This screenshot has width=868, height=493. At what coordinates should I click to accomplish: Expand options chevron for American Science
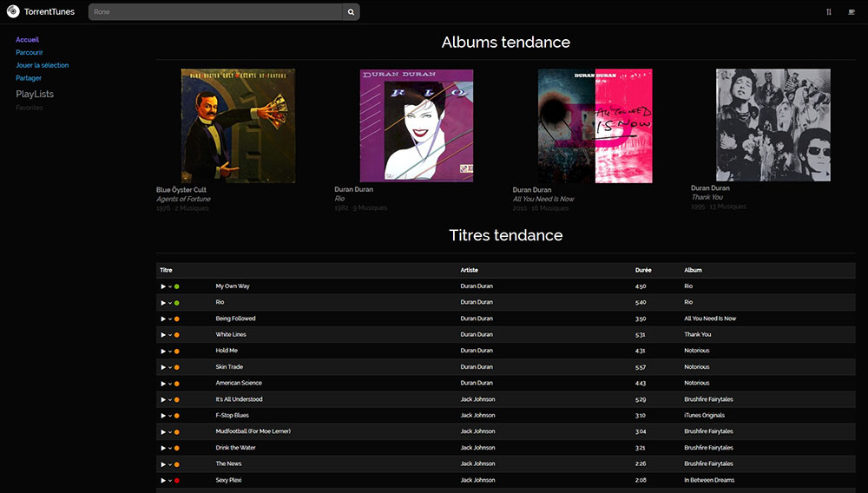click(x=170, y=384)
